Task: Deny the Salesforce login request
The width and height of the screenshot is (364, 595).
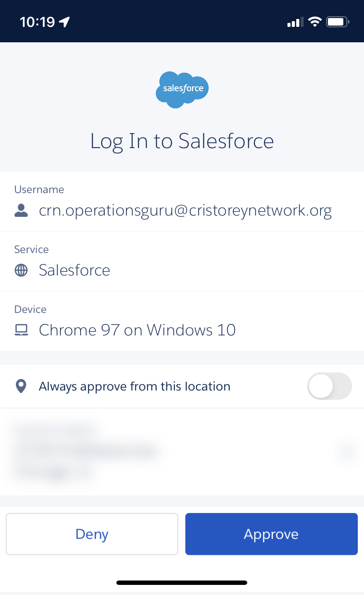Action: click(x=92, y=534)
